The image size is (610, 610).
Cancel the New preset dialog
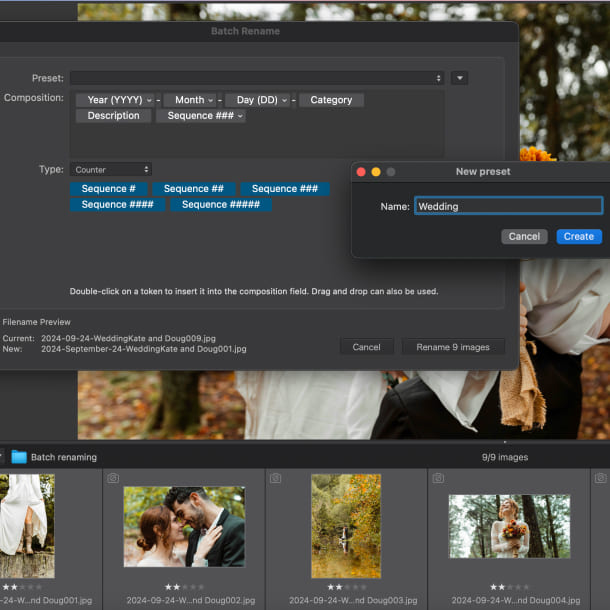point(524,237)
